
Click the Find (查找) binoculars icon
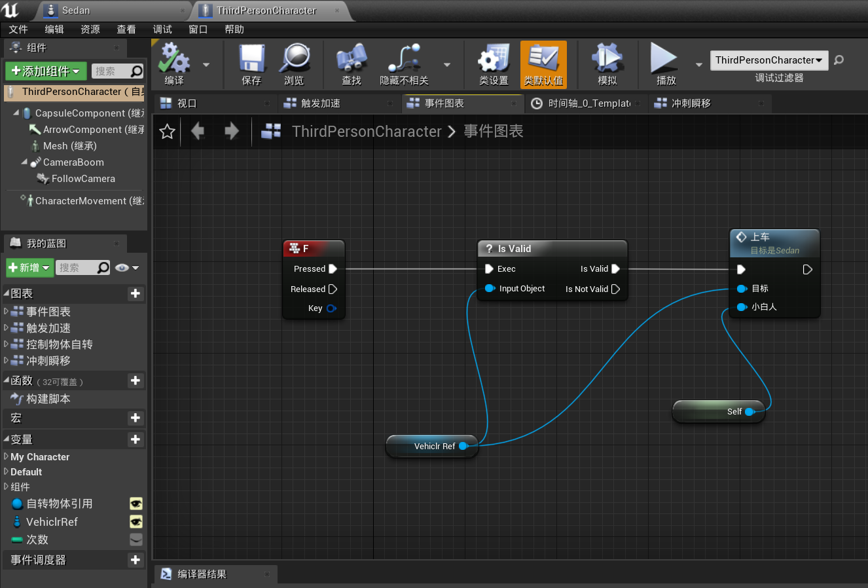(x=352, y=60)
